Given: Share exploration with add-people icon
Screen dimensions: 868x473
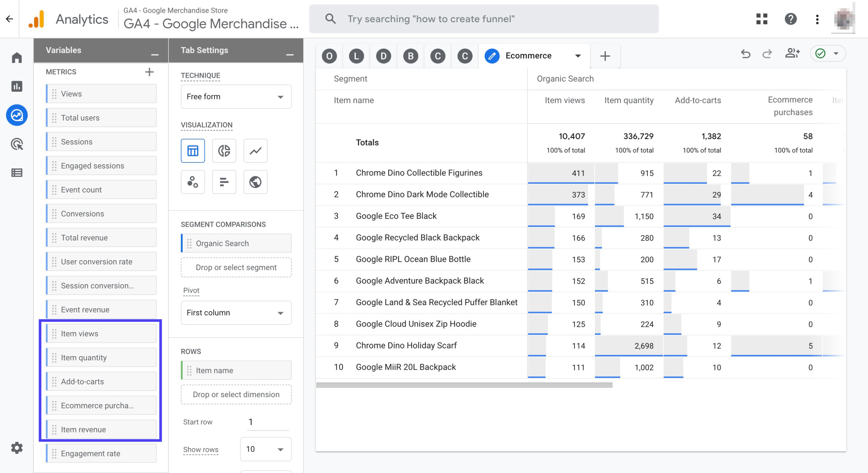Looking at the screenshot, I should [792, 53].
